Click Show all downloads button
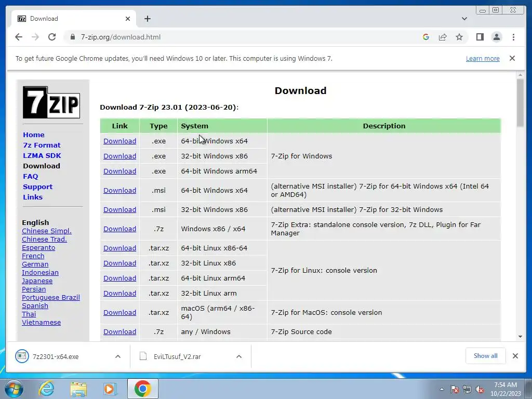532x399 pixels. click(486, 356)
